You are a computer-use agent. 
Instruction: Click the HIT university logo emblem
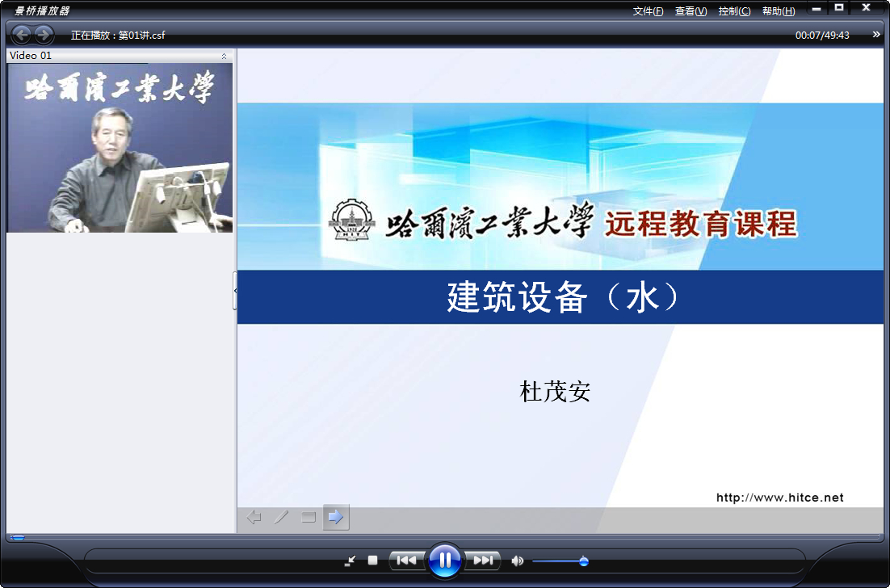[353, 220]
